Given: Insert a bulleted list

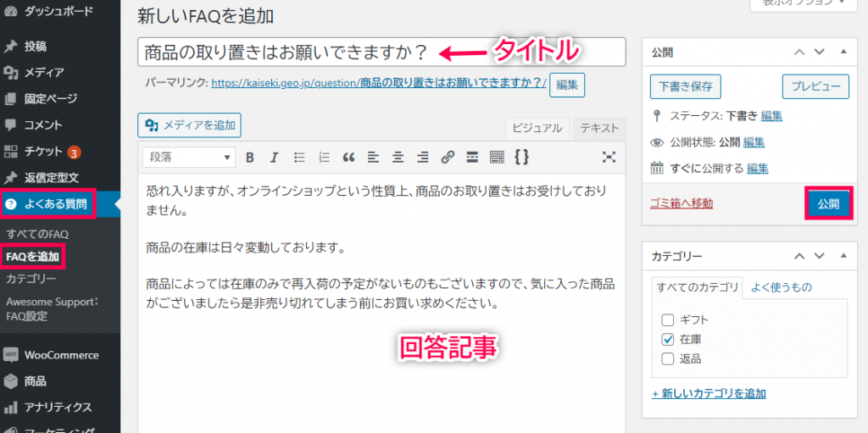Looking at the screenshot, I should pos(299,158).
